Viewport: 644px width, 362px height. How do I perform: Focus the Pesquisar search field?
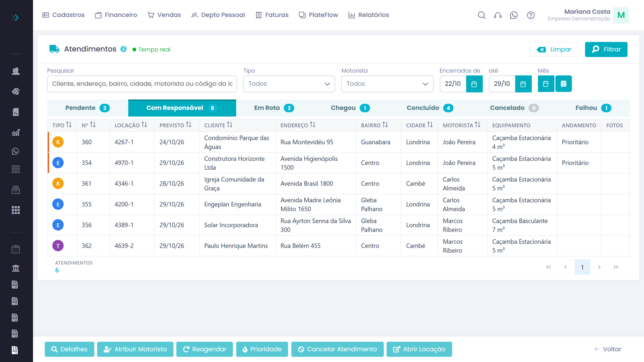point(142,84)
